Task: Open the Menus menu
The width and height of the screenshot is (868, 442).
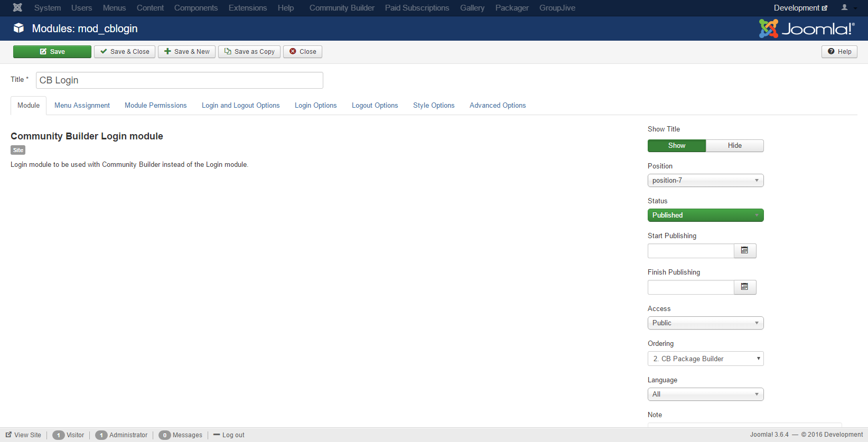Action: coord(115,8)
